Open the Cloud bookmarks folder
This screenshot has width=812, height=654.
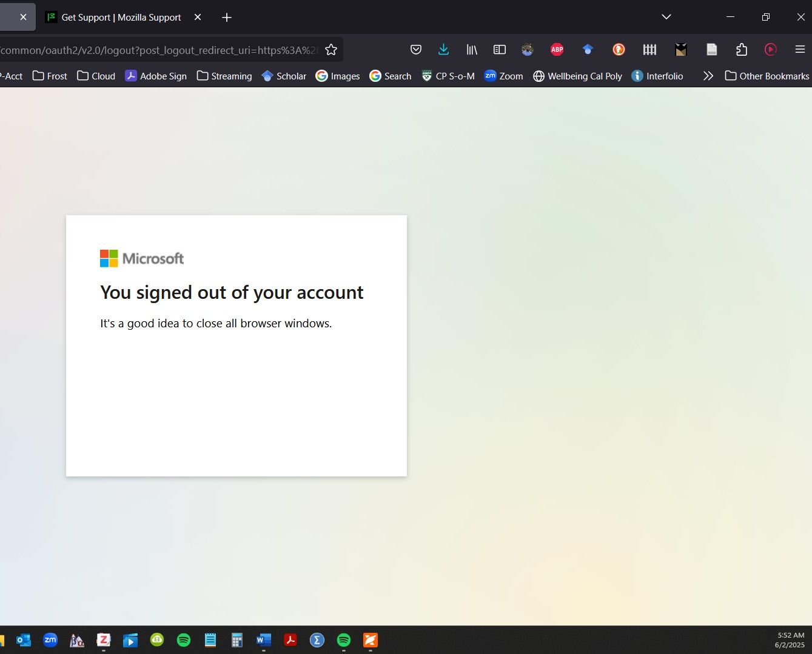[x=96, y=76]
